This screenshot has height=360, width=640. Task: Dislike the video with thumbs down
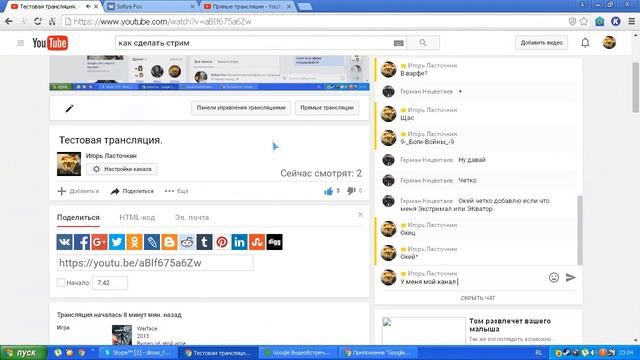pos(351,191)
